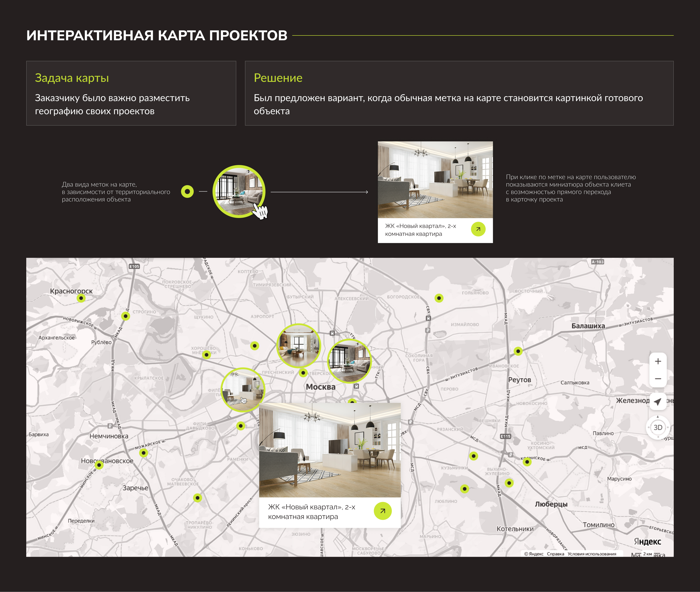Click circular photo marker northeast of Москва label
Image resolution: width=700 pixels, height=592 pixels.
350,361
